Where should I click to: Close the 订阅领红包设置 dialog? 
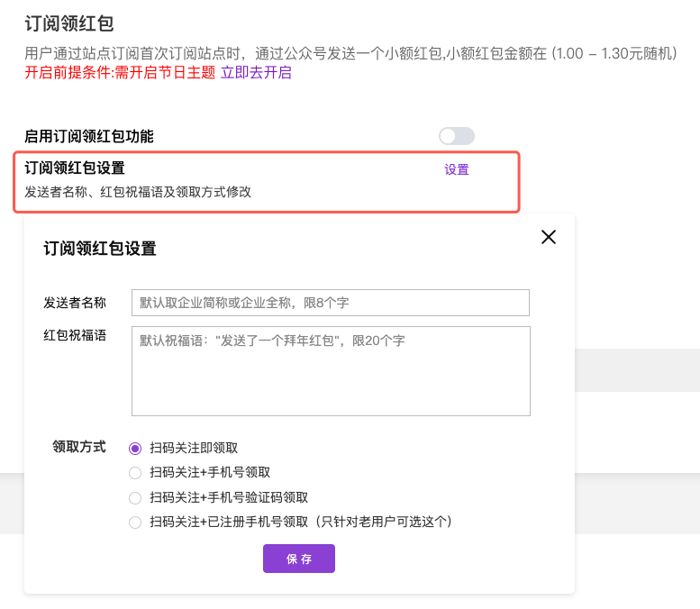point(548,238)
